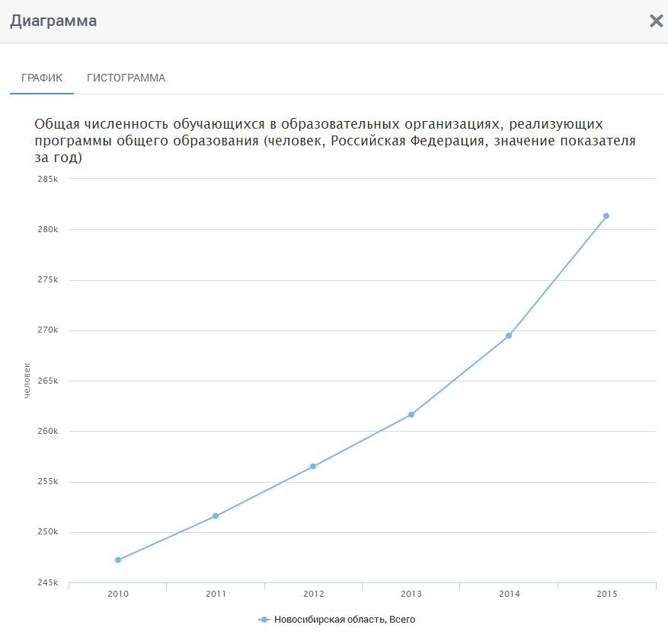This screenshot has height=644, width=668.
Task: Click the 245k y-axis label
Action: (48, 582)
